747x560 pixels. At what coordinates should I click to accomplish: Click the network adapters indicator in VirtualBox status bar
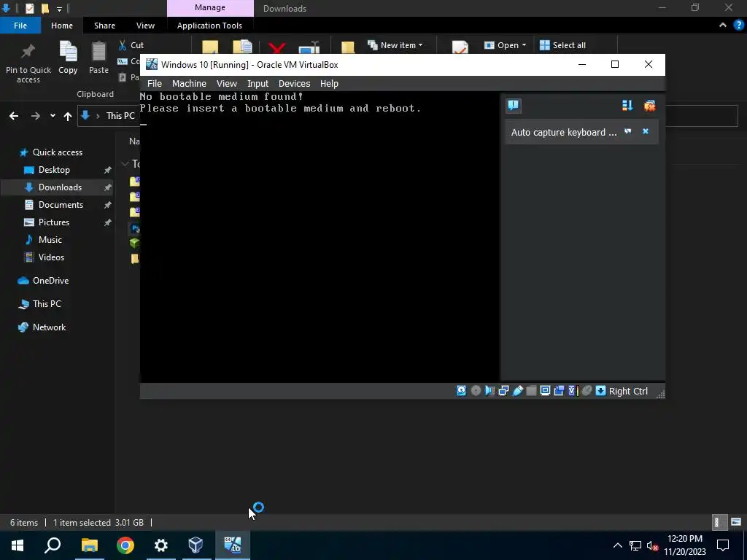click(503, 391)
